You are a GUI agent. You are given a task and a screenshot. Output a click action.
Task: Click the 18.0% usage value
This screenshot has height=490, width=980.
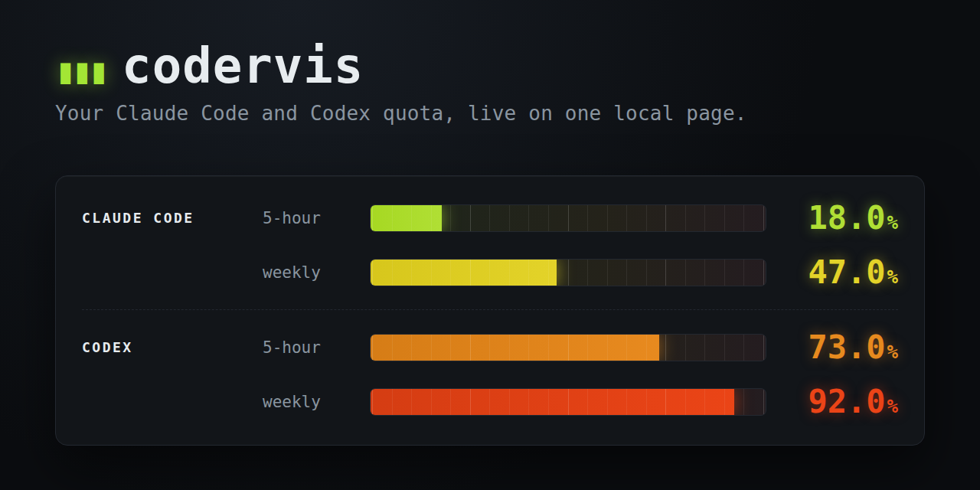tap(853, 218)
